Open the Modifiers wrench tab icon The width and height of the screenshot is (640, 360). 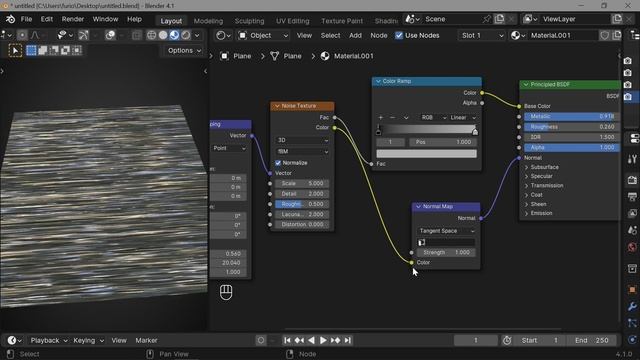(x=632, y=307)
